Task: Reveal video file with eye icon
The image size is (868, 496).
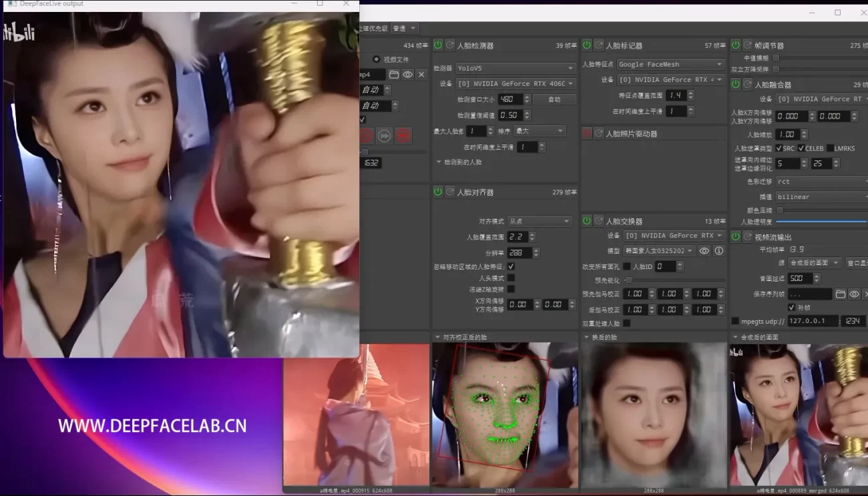Action: coord(407,74)
